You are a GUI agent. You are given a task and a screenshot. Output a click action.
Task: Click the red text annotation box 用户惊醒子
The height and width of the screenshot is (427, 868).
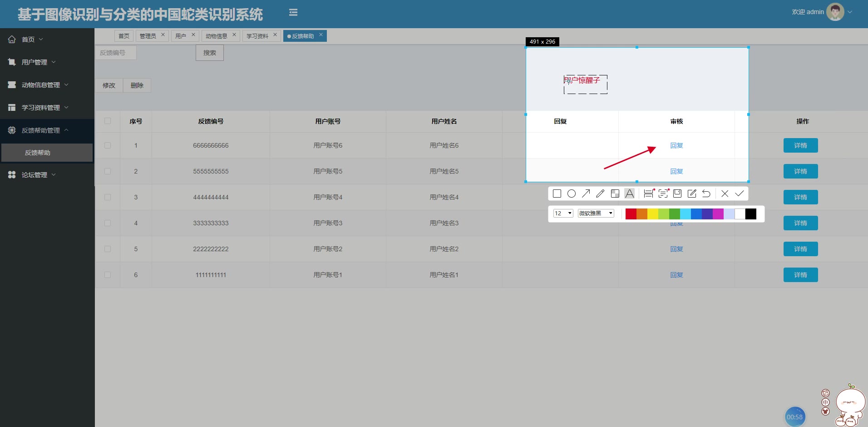pyautogui.click(x=586, y=84)
